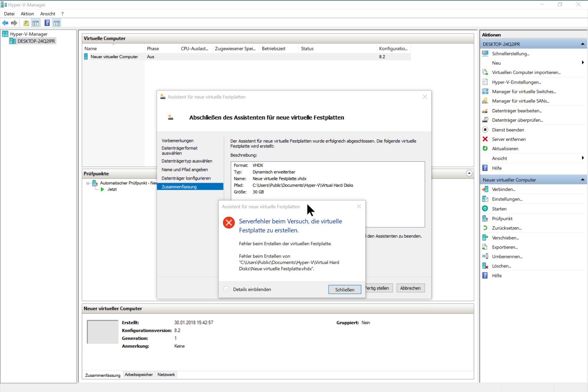Image resolution: width=588 pixels, height=392 pixels.
Task: Click the blue Help toolbar icon
Action: pos(47,23)
